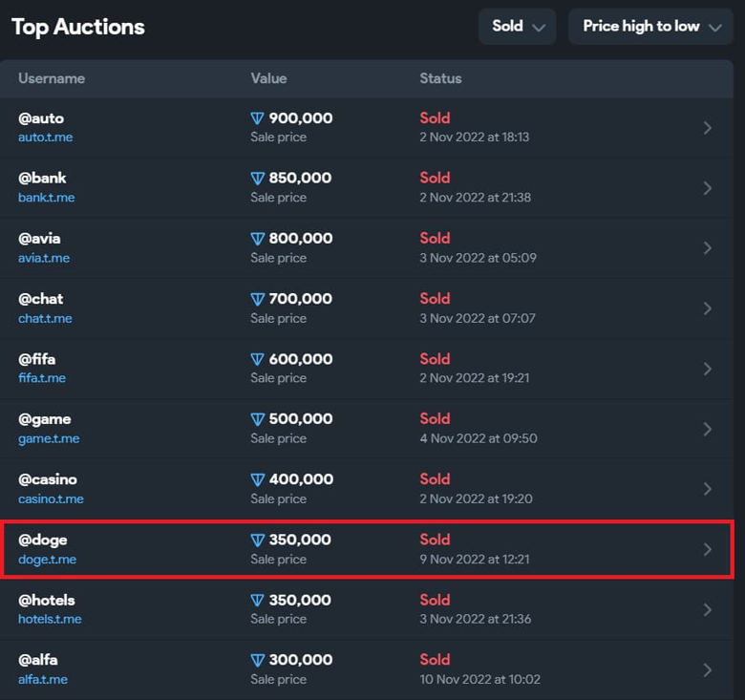The width and height of the screenshot is (745, 700).
Task: Select the @game username
Action: pos(44,419)
